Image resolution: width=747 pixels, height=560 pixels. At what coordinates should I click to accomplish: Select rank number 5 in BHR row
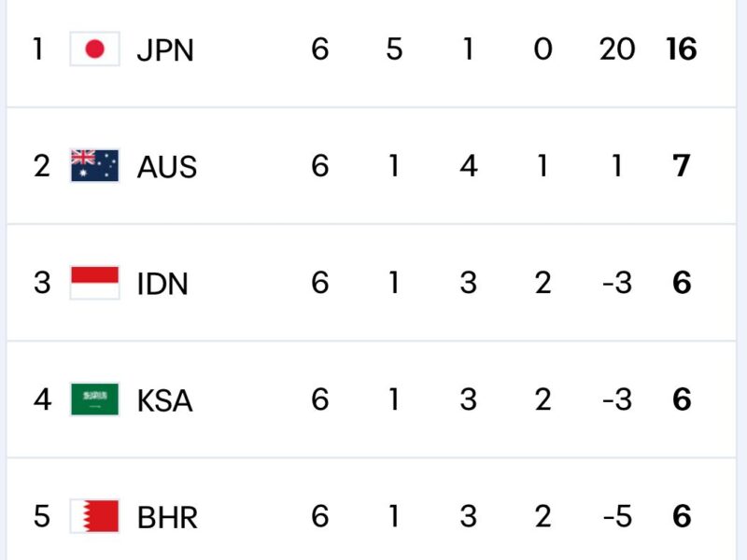pyautogui.click(x=41, y=516)
